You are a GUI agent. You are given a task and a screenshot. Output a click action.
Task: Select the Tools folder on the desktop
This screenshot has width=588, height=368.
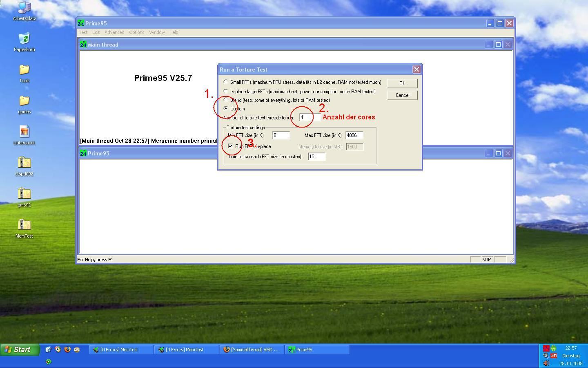tap(24, 70)
